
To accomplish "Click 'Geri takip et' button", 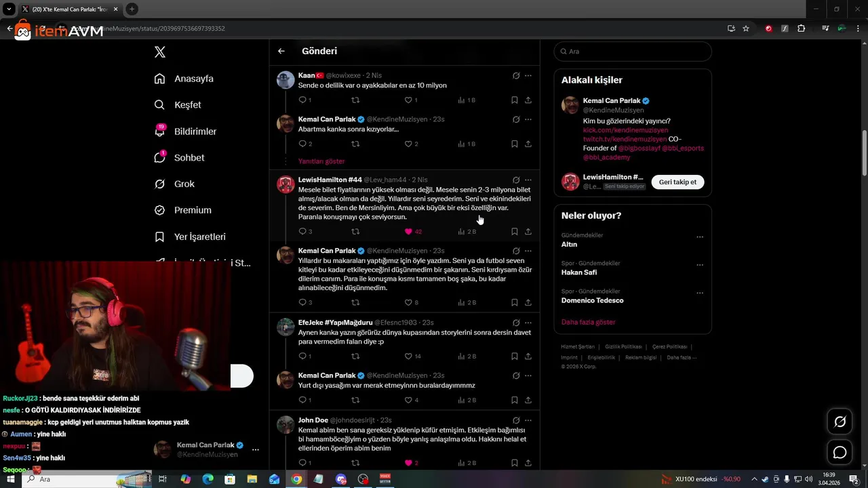I will [677, 182].
